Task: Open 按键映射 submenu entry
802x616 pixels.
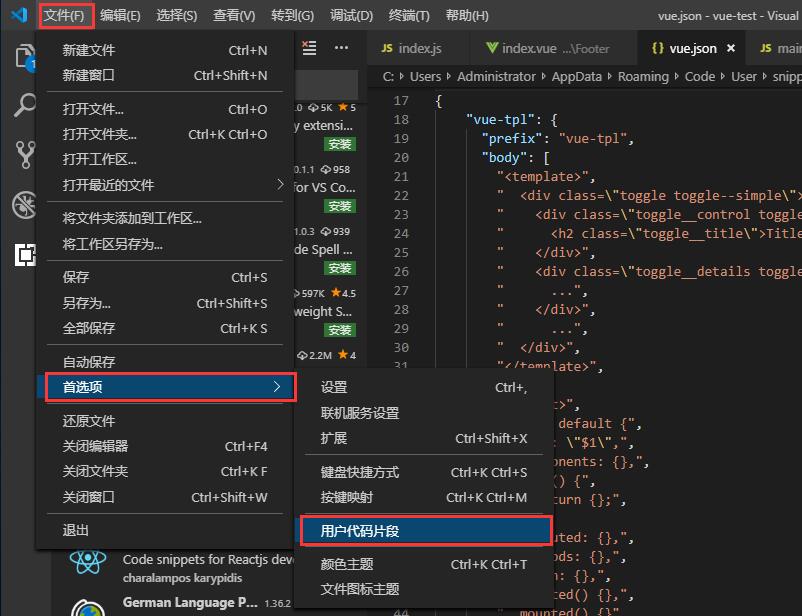Action: (424, 497)
